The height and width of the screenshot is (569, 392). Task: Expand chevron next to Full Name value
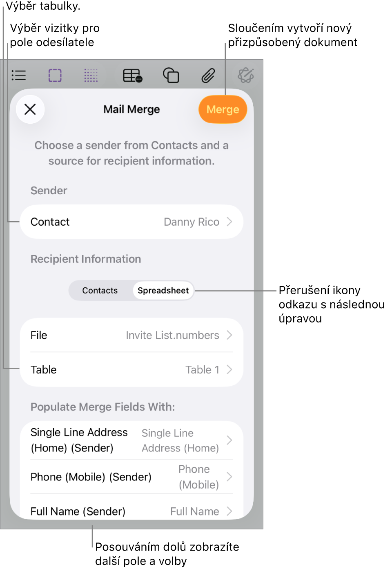point(229,511)
